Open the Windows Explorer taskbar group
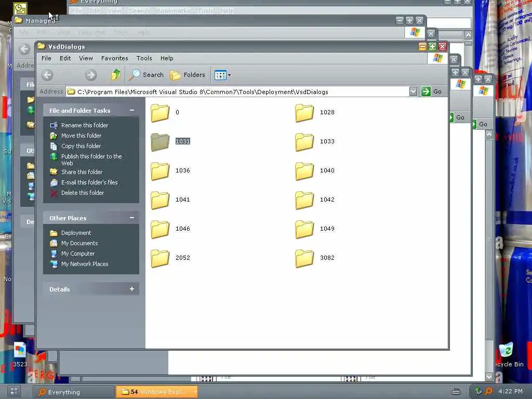The width and height of the screenshot is (532, 399). pos(157,392)
